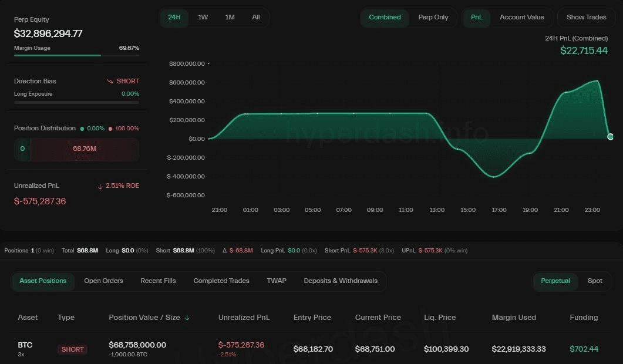Select the 1W time range
Screen dimensions: 623x364
tap(203, 18)
